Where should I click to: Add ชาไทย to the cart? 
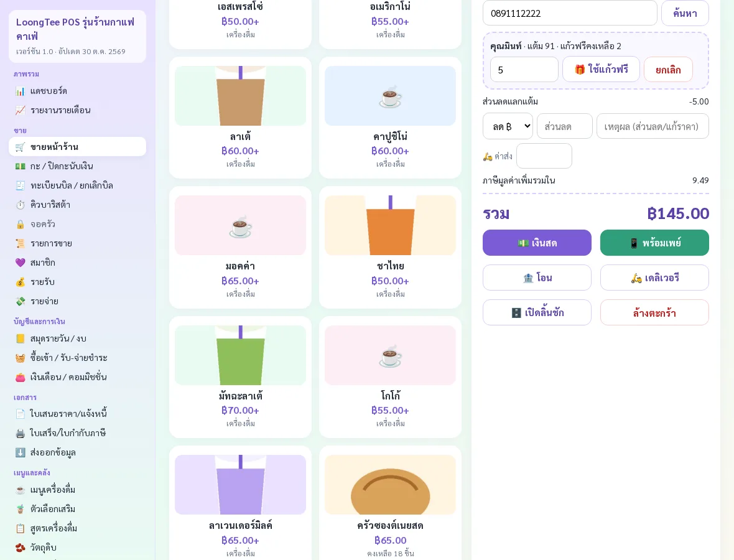tap(390, 247)
